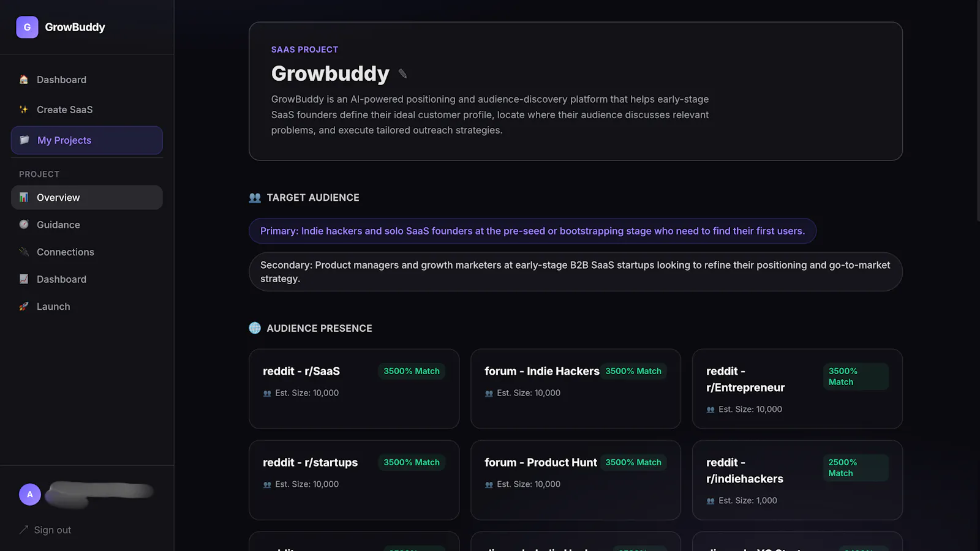The width and height of the screenshot is (980, 551).
Task: Open the Launch section
Action: [87, 306]
